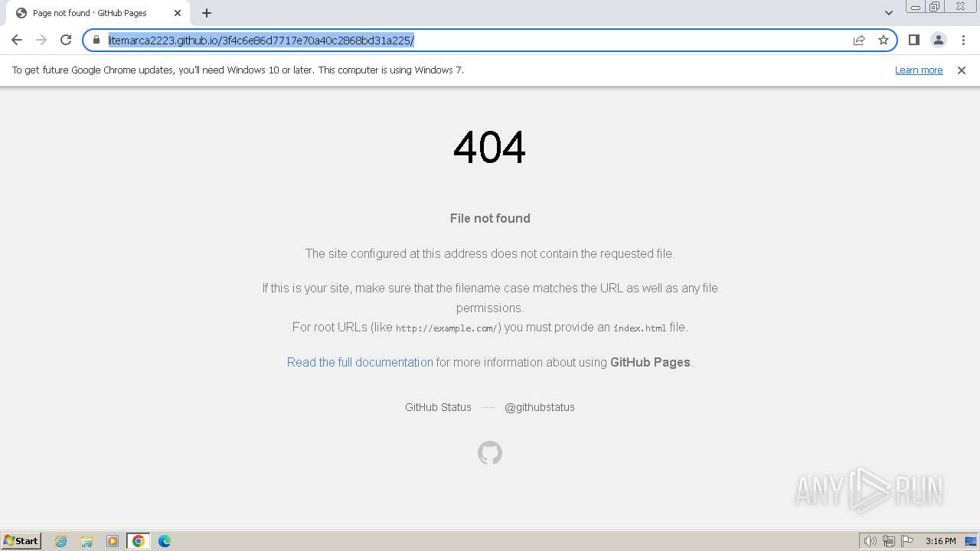The width and height of the screenshot is (980, 551).
Task: Open the Windows Start menu
Action: coord(21,541)
